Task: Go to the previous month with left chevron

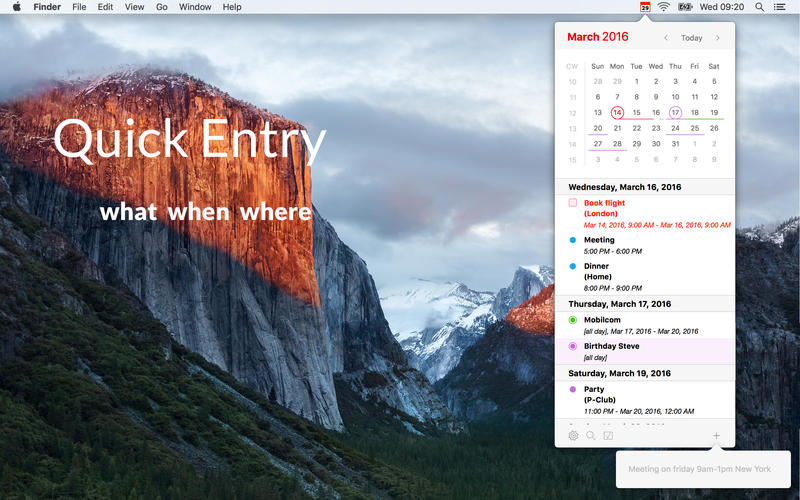Action: (666, 38)
